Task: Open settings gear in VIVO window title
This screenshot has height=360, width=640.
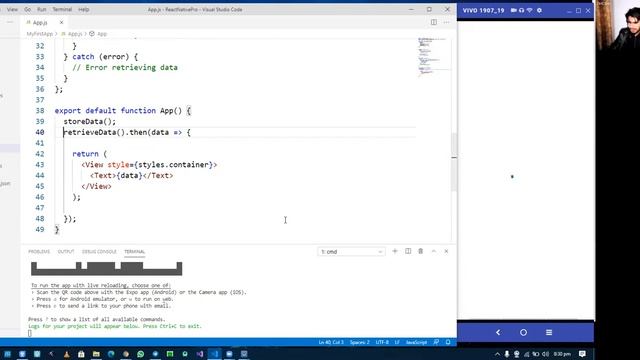Action: (x=539, y=10)
